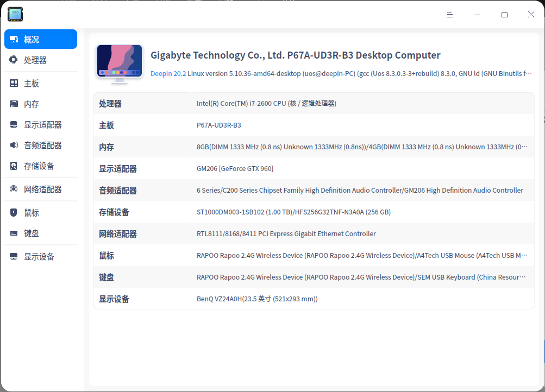Viewport: 545px width, 392px height.
Task: Click the RAPOO / A4Tech USB Mouse value
Action: tap(362, 256)
